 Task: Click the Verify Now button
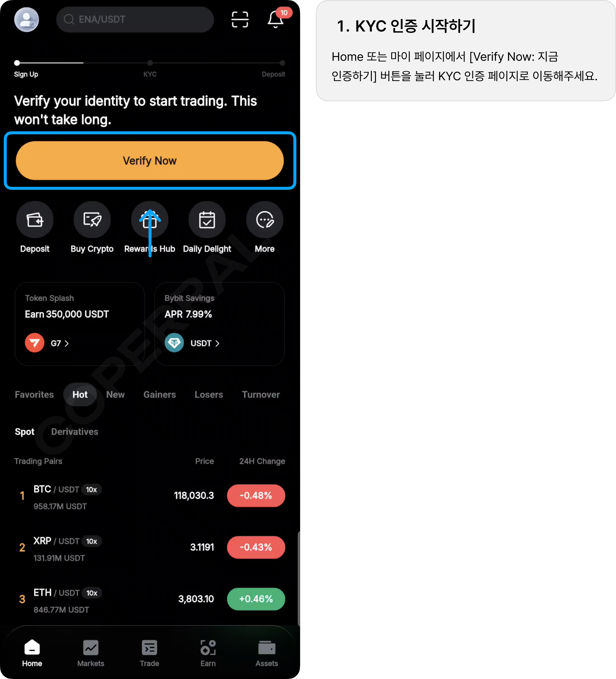[150, 161]
